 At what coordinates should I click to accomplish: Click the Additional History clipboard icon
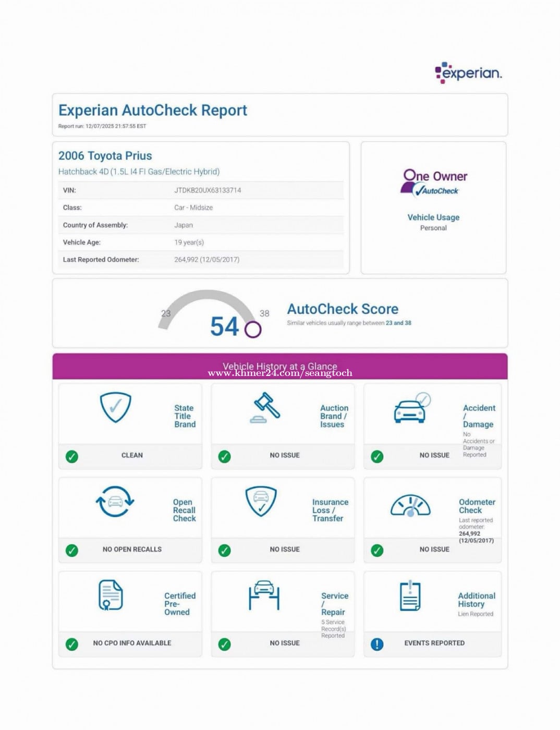pyautogui.click(x=410, y=595)
